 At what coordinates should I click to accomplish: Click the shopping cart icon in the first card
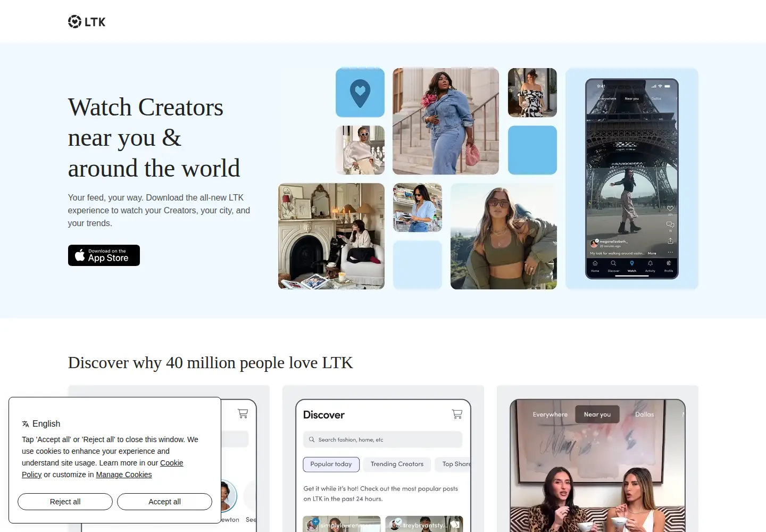pyautogui.click(x=243, y=413)
